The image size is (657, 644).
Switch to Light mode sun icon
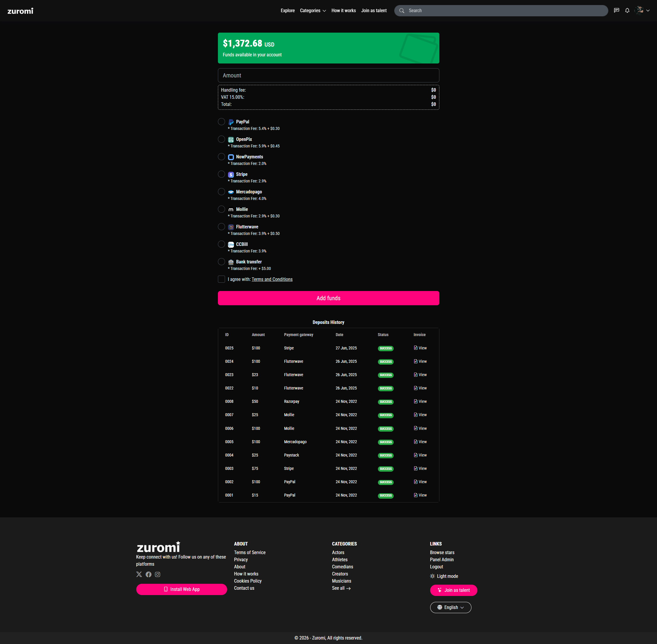click(x=432, y=576)
